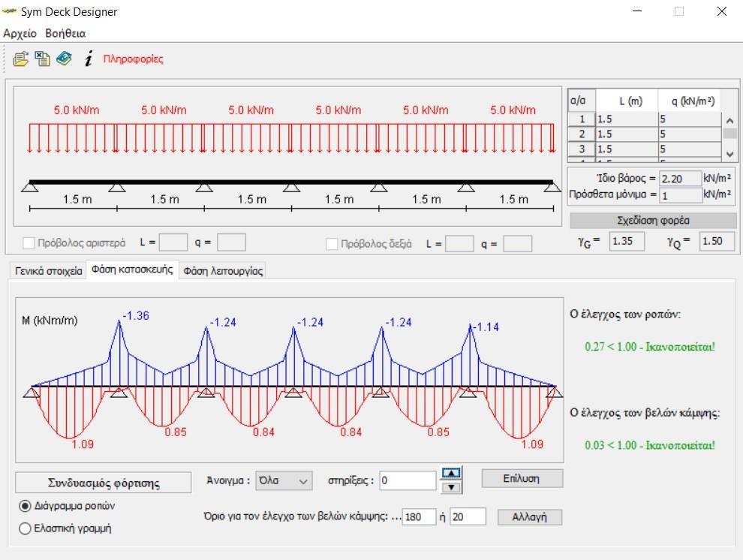Click the Επίλυση button

522,478
